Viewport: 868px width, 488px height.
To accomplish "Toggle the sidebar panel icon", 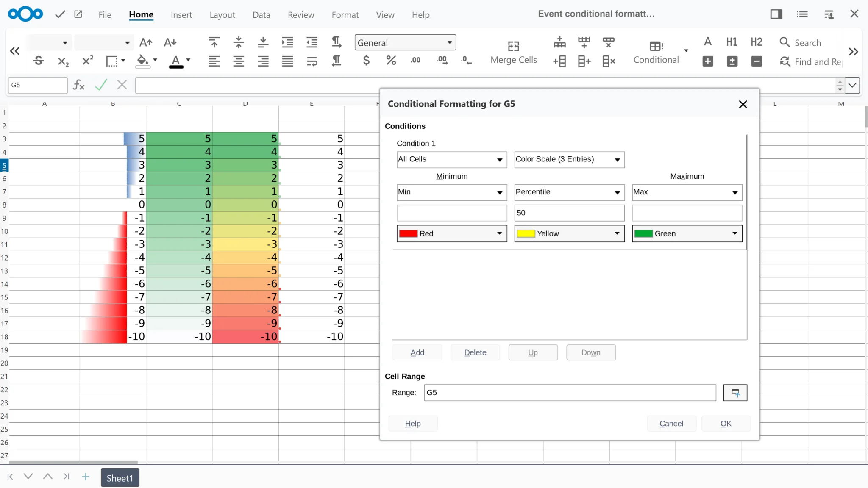I will (776, 14).
